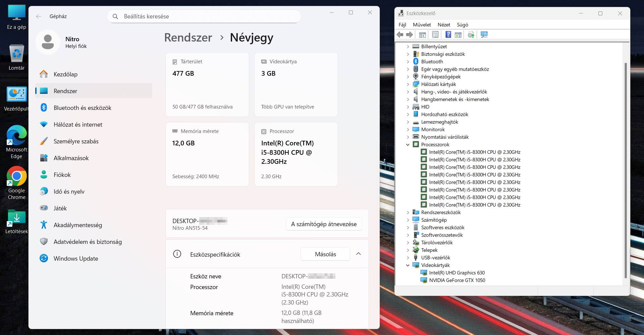Open Bluetooth és eszközök settings
The height and width of the screenshot is (335, 644).
pyautogui.click(x=94, y=108)
